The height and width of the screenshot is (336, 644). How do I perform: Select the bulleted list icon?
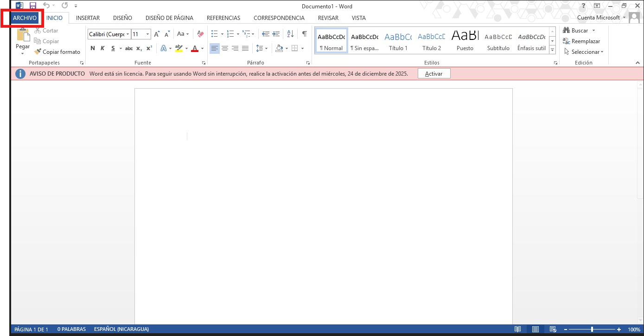click(x=214, y=34)
